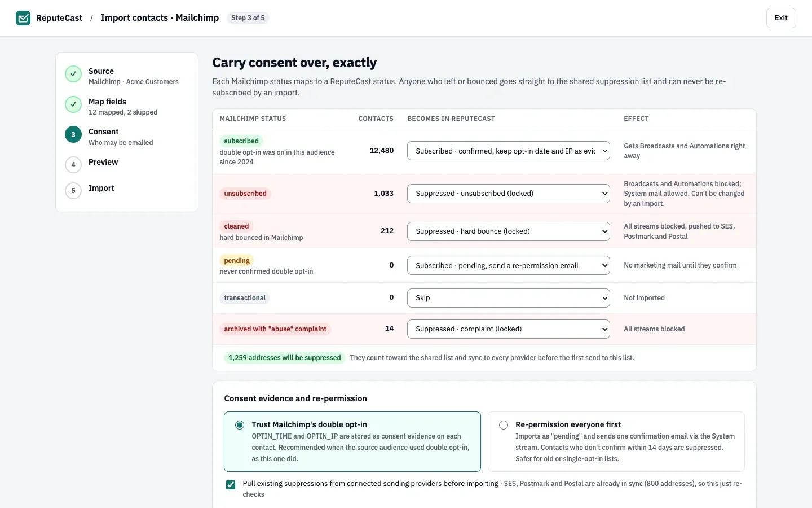Click the Carry consent over, exactly heading
The width and height of the screenshot is (812, 508).
[x=294, y=63]
